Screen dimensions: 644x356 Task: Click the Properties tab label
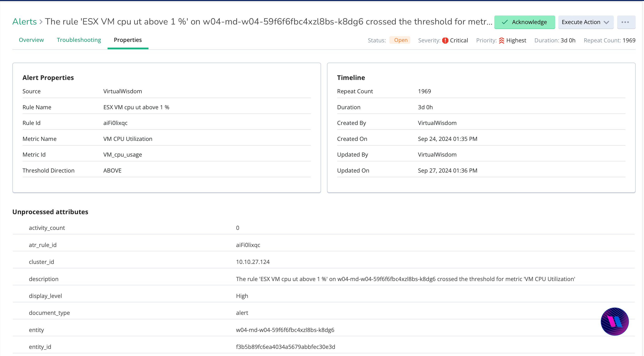coord(128,40)
